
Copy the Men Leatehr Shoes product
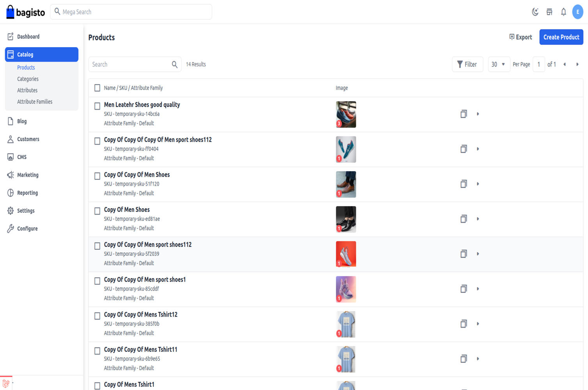point(463,114)
